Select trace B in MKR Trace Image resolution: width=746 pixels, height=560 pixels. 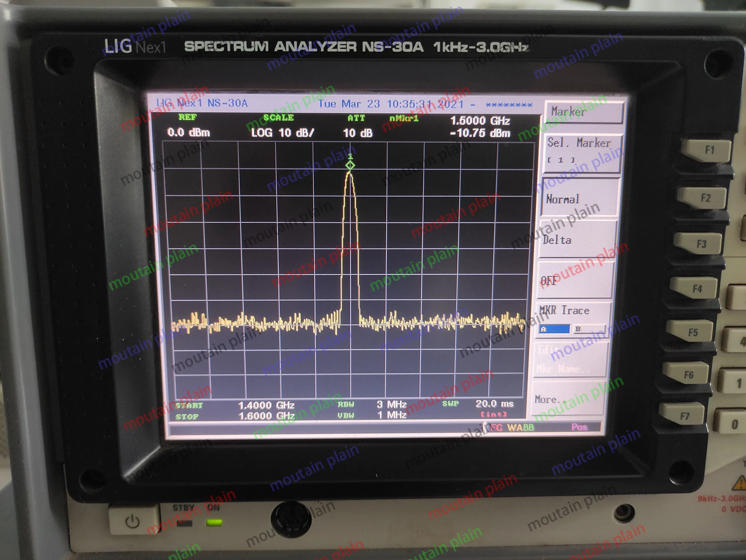[x=589, y=329]
